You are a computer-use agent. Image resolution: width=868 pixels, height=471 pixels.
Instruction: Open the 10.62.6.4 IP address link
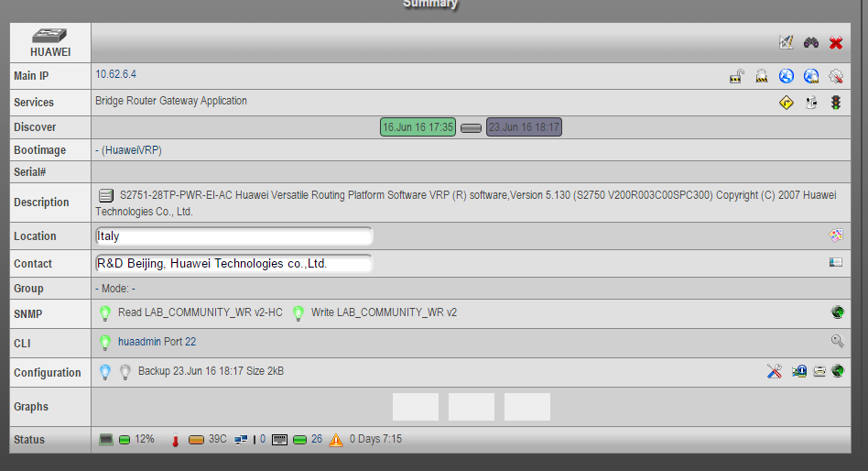coord(115,74)
